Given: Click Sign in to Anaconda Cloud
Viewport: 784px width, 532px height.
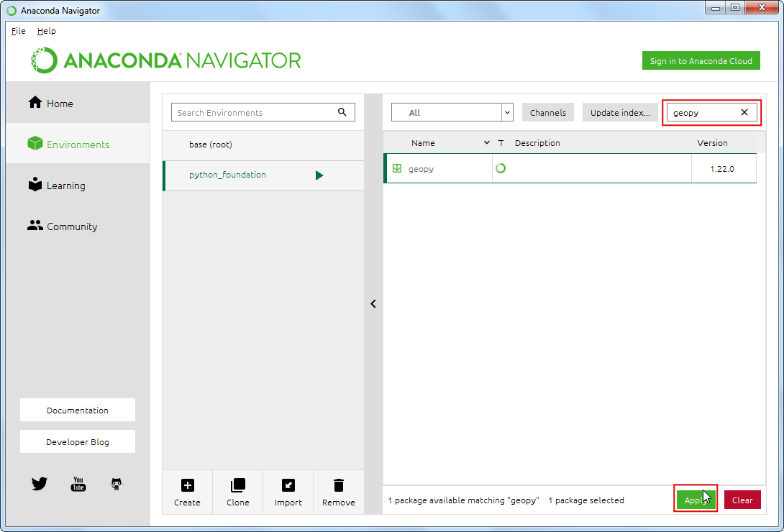Looking at the screenshot, I should [x=701, y=60].
